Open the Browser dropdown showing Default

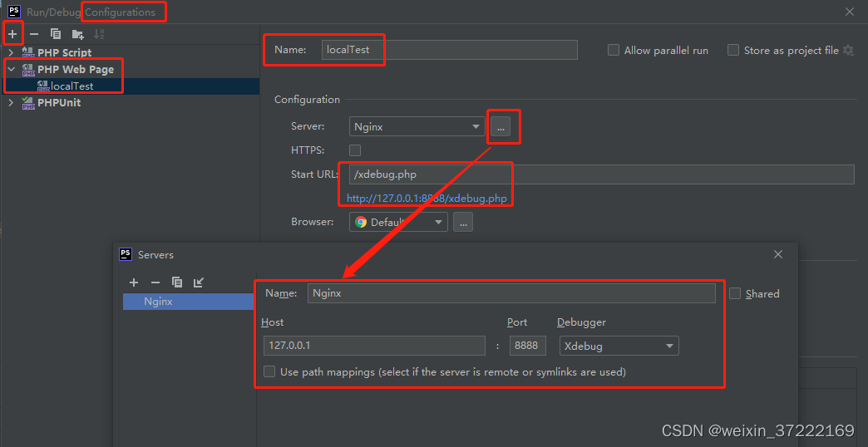click(x=398, y=223)
